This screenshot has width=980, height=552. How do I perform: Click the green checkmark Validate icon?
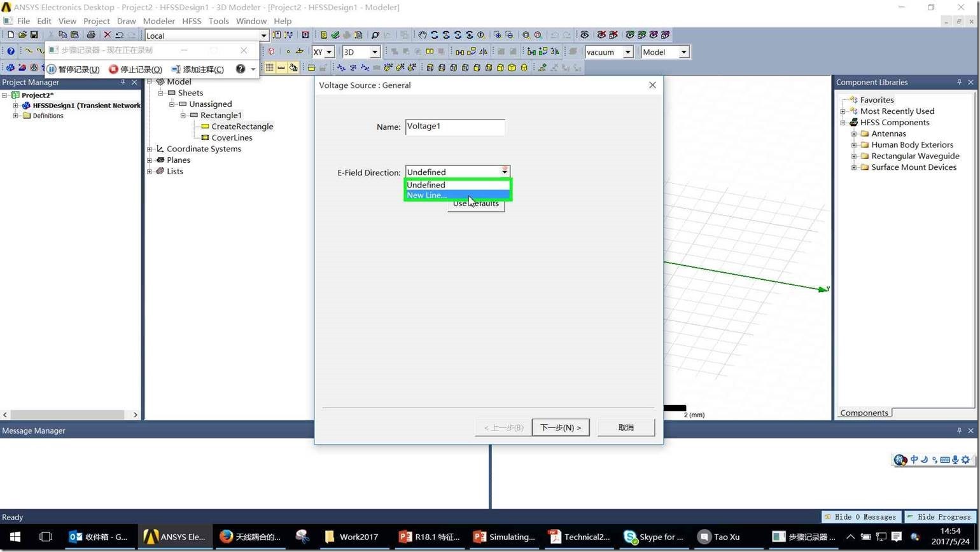coord(335,35)
